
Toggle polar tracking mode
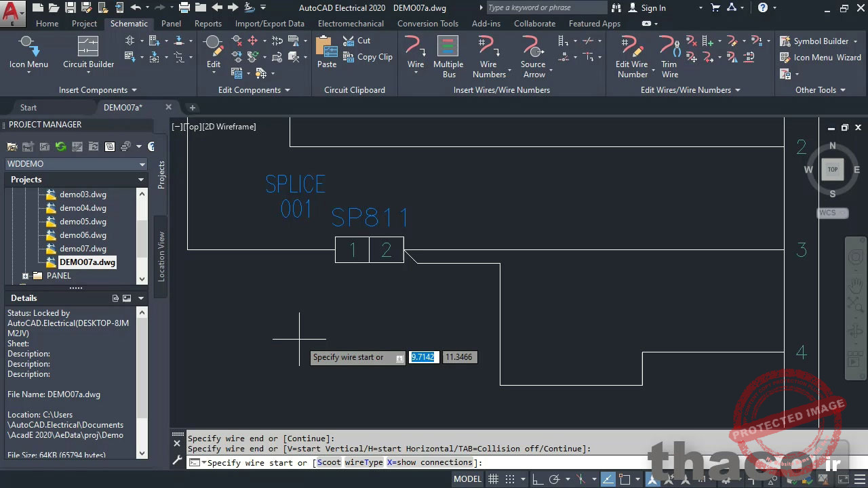pyautogui.click(x=555, y=479)
